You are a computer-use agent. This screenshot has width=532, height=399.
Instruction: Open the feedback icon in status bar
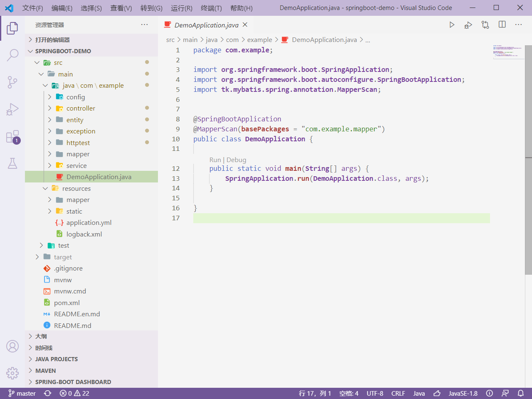(x=505, y=393)
